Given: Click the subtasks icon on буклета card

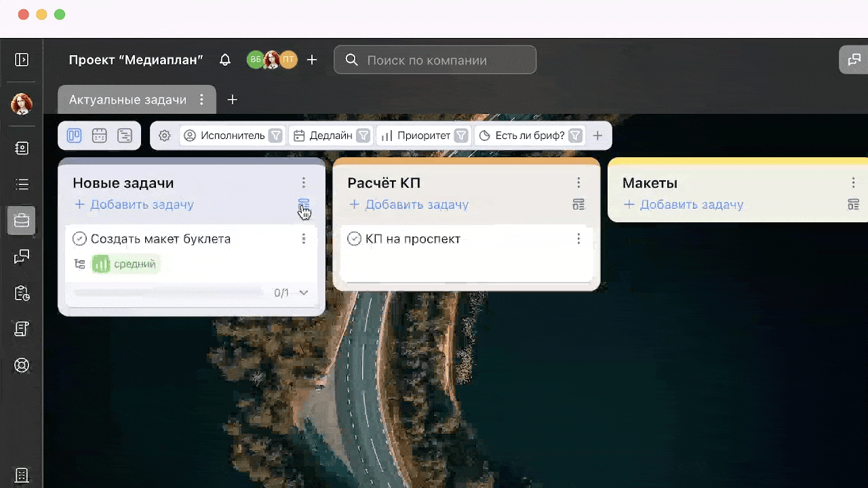Looking at the screenshot, I should (79, 264).
